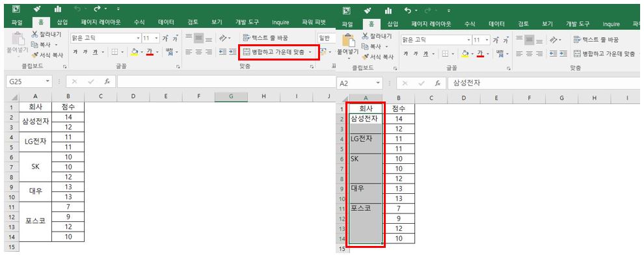Click the fx insert function icon, left window
This screenshot has width=644, height=257.
[107, 82]
